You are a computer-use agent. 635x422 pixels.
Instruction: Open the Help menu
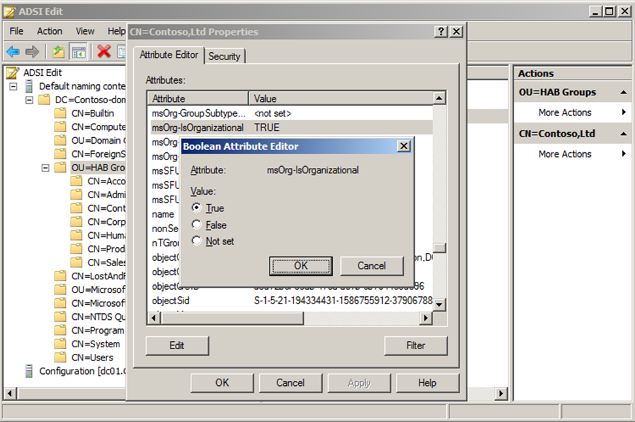point(116,31)
